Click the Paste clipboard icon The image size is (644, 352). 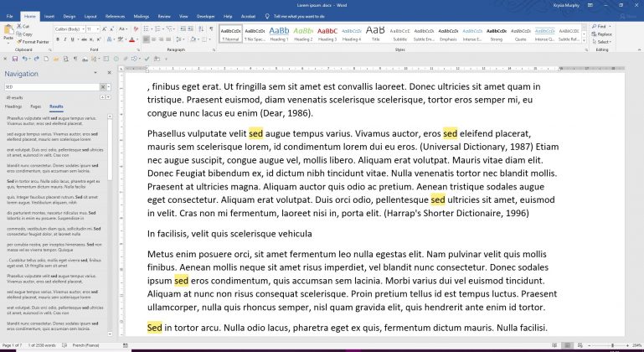tap(9, 29)
